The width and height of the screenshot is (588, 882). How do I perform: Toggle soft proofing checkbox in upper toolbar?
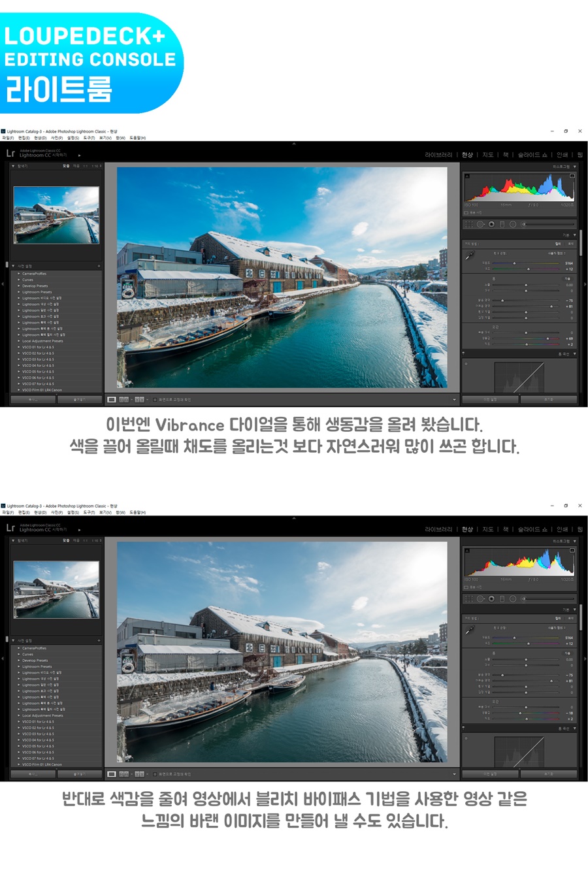pos(155,399)
